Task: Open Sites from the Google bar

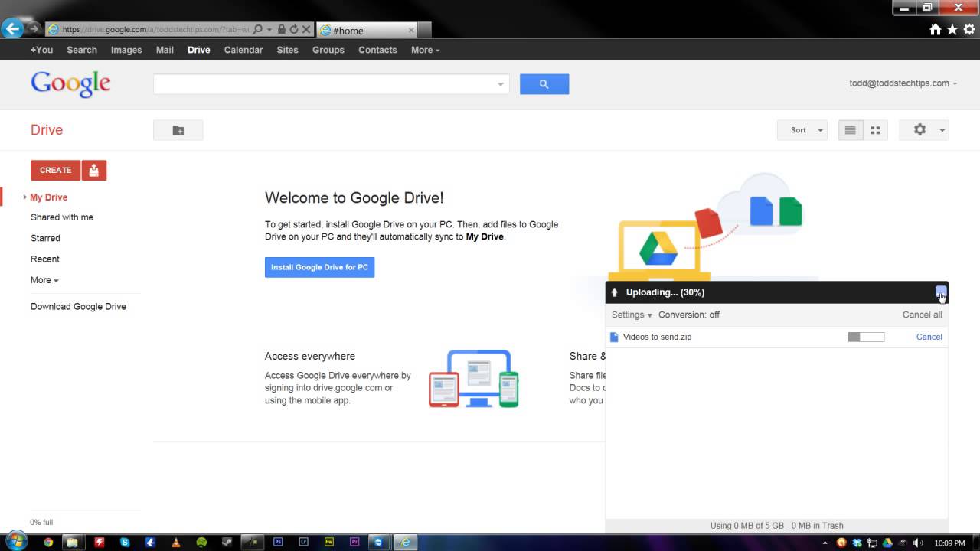Action: coord(287,50)
